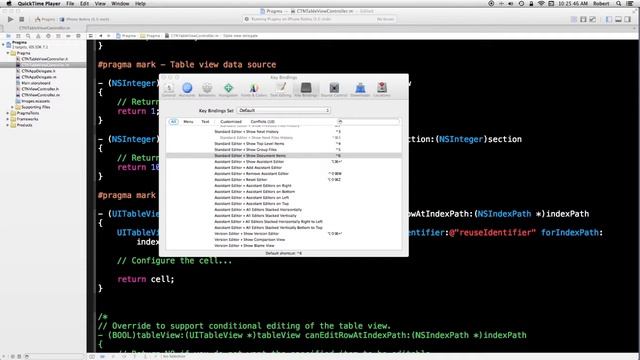Open Accounts preferences pane
Image resolution: width=640 pixels, height=360 pixels.
(x=187, y=90)
